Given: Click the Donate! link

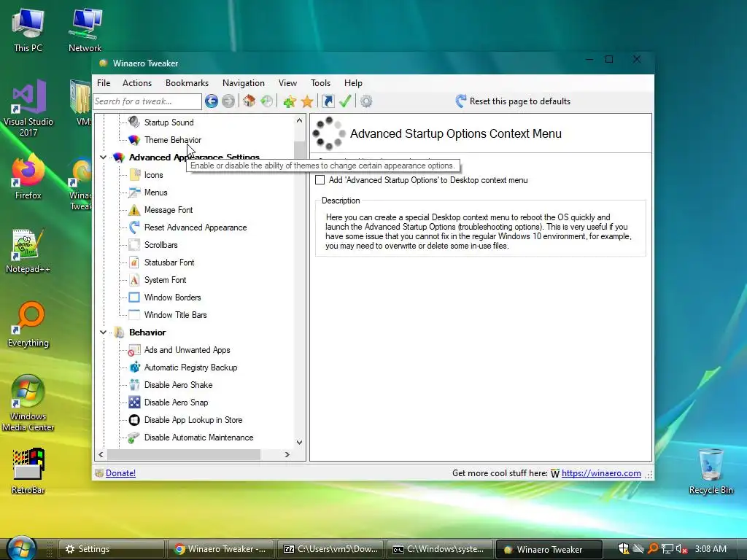Looking at the screenshot, I should point(120,472).
